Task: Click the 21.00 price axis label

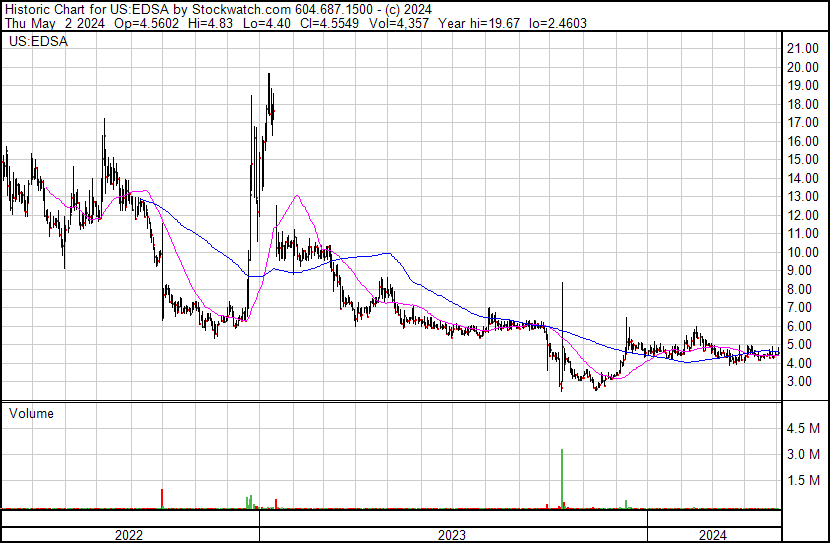Action: click(x=804, y=49)
